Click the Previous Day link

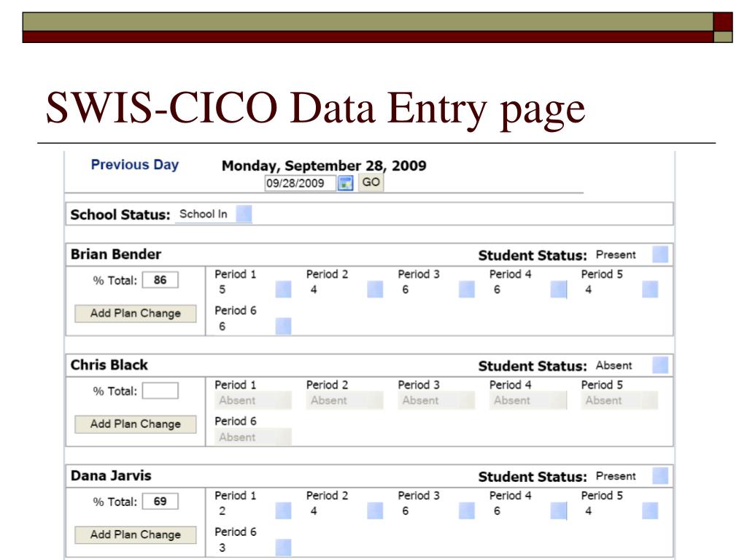tap(135, 165)
